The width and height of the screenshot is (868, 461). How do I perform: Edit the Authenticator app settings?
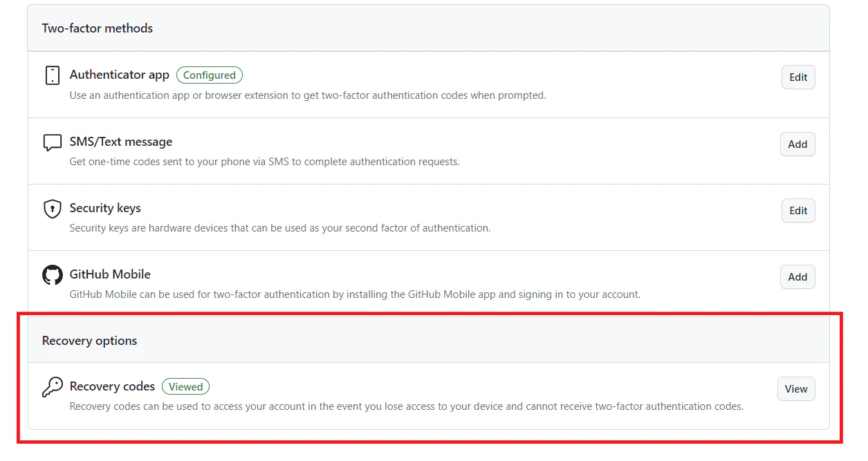[797, 77]
